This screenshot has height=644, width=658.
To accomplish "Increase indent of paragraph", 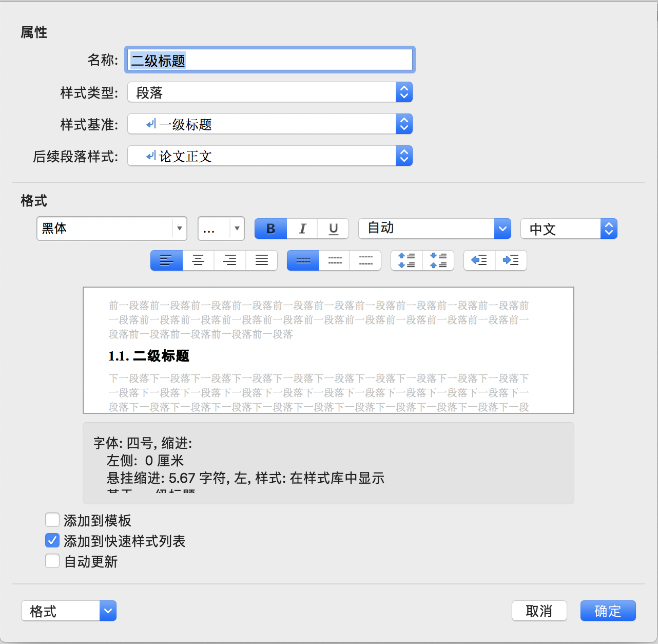I will (511, 260).
